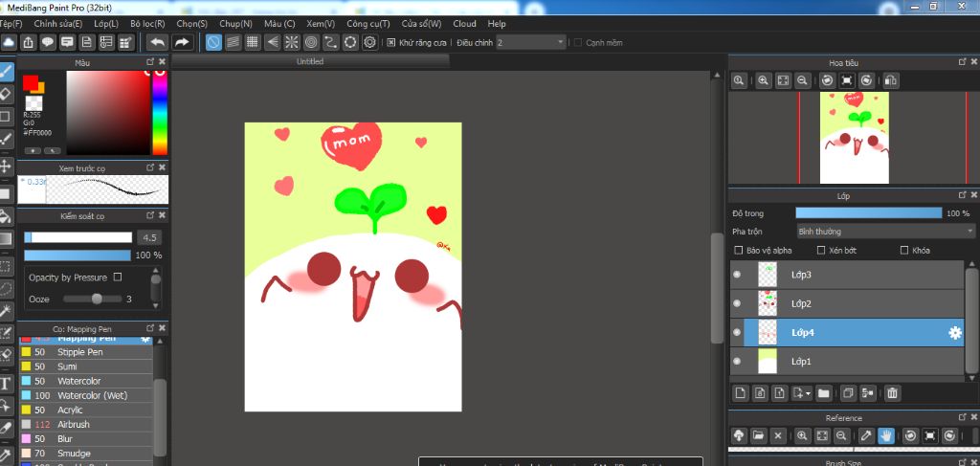
Task: Hide layer Lớp2 visibility
Action: [737, 303]
